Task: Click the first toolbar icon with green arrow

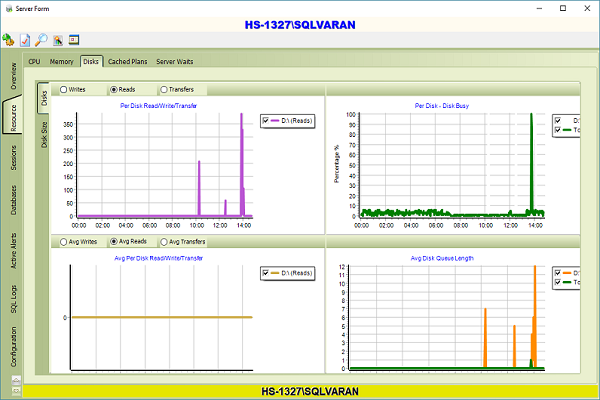Action: 9,40
